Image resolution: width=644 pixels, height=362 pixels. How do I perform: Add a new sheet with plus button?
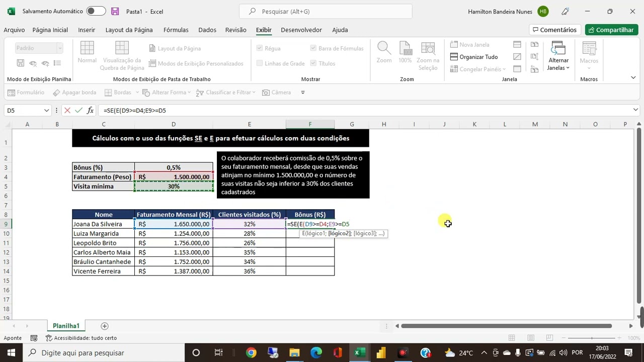pos(105,326)
